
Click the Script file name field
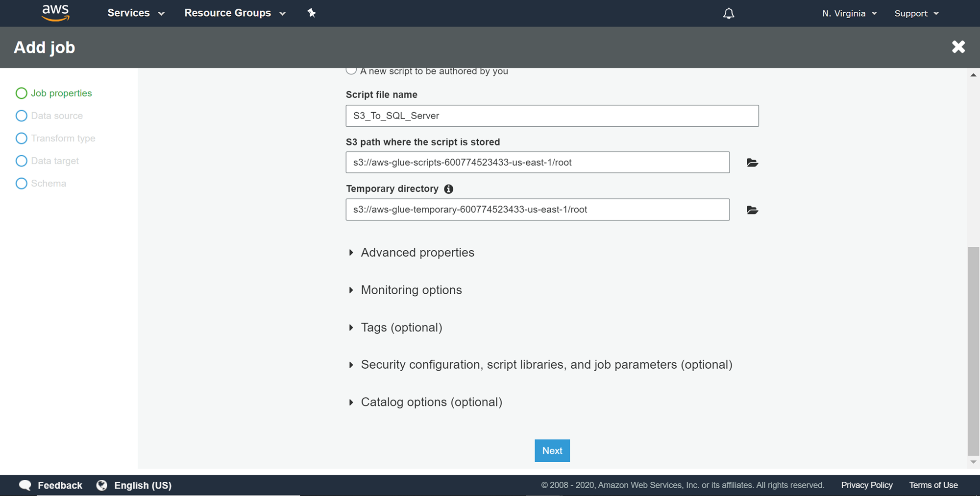552,116
